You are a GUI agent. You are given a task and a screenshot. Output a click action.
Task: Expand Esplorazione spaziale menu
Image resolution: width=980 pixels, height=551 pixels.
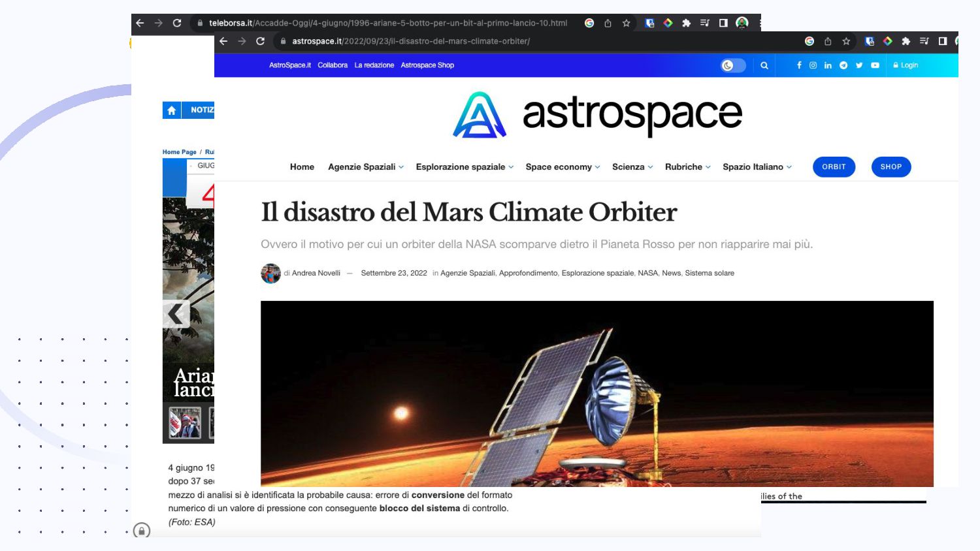tap(465, 167)
